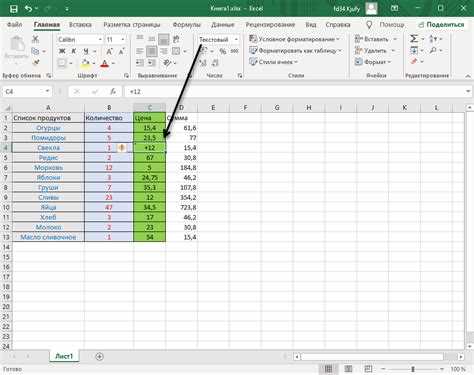The image size is (474, 375).
Task: Increase the cell indent
Action: (152, 63)
